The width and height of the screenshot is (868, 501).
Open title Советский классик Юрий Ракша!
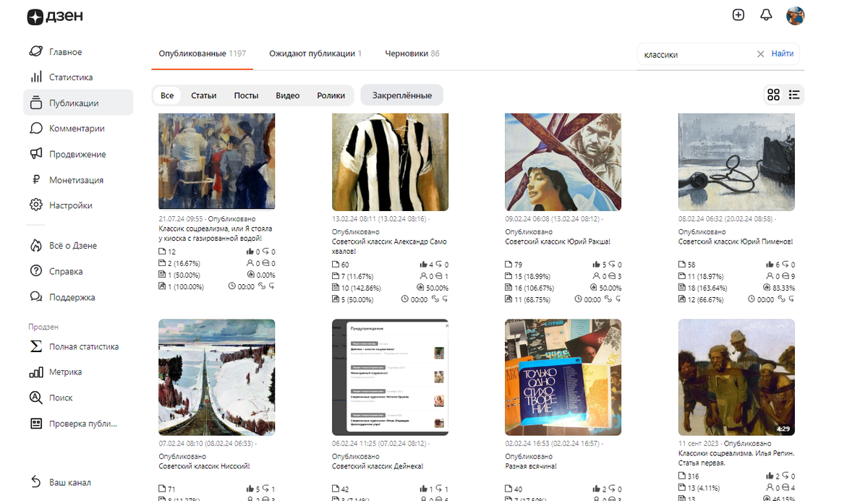tap(558, 241)
